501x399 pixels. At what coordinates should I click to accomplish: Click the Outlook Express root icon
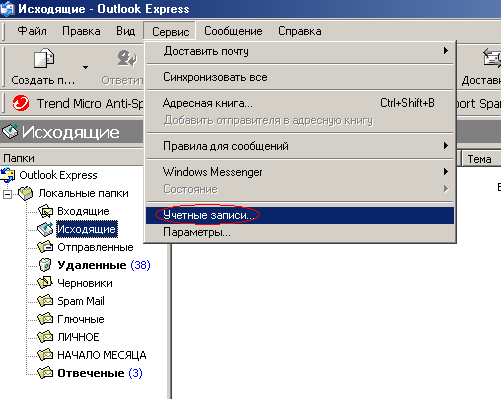coord(8,175)
